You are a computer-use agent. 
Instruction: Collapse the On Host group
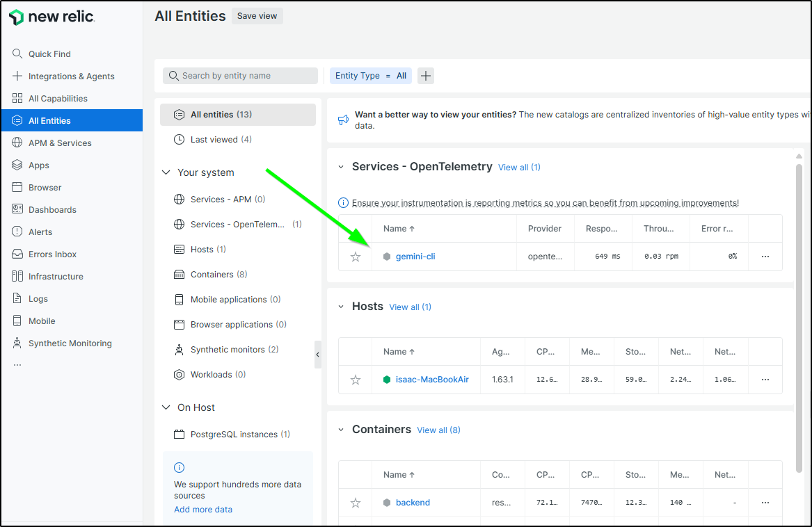(166, 407)
